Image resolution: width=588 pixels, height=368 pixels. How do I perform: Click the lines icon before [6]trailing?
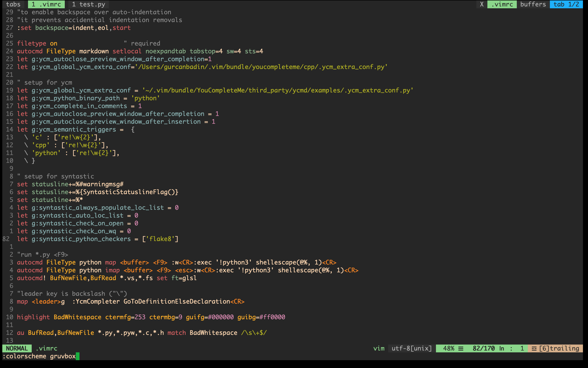534,348
